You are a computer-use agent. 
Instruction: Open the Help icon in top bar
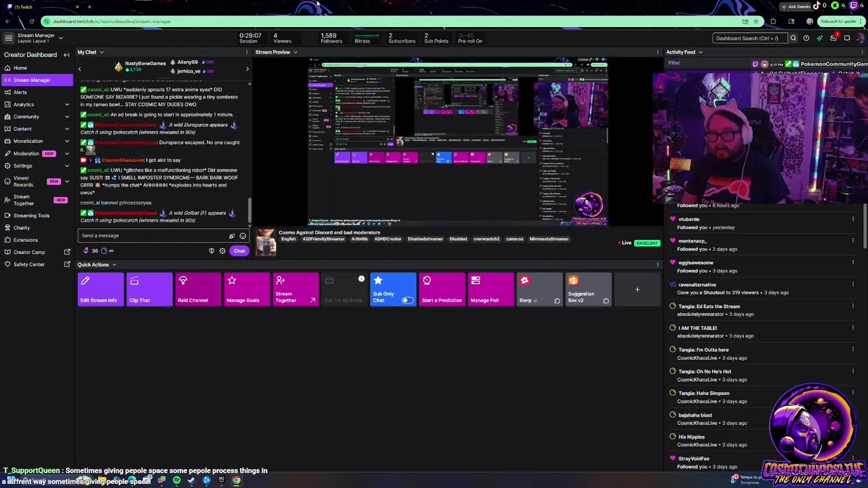806,38
